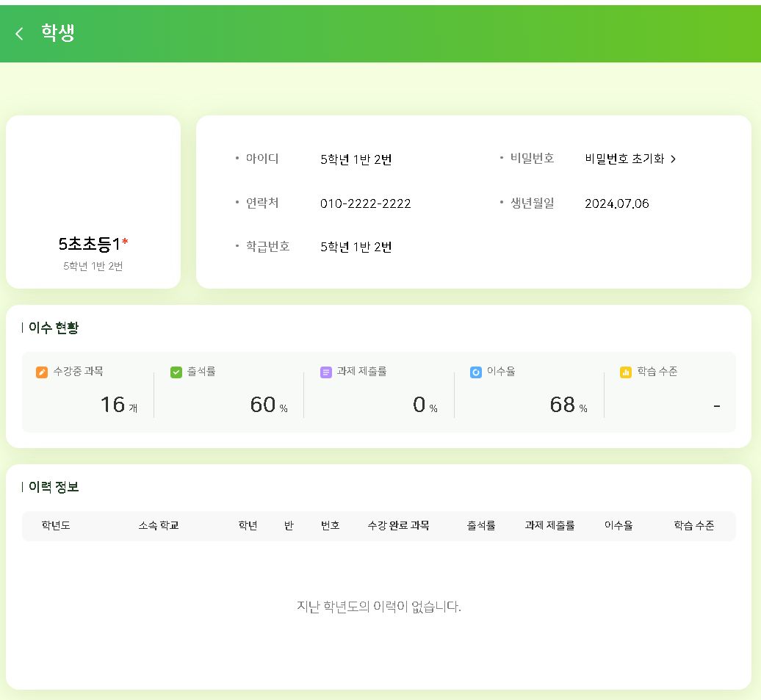Click the 16 개 enrolled subjects count
Image resolution: width=761 pixels, height=700 pixels.
click(x=118, y=405)
